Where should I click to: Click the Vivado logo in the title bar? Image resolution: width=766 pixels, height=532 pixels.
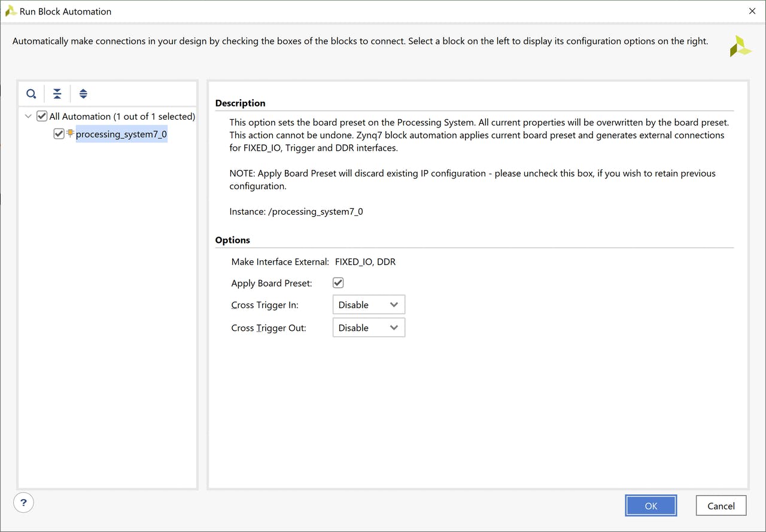pos(10,11)
